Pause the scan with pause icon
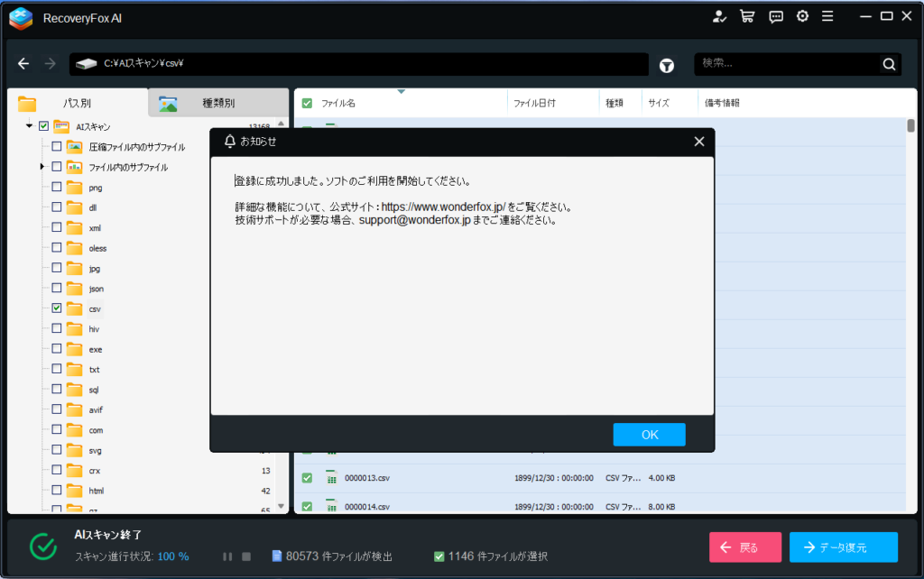Image resolution: width=924 pixels, height=579 pixels. [x=227, y=556]
